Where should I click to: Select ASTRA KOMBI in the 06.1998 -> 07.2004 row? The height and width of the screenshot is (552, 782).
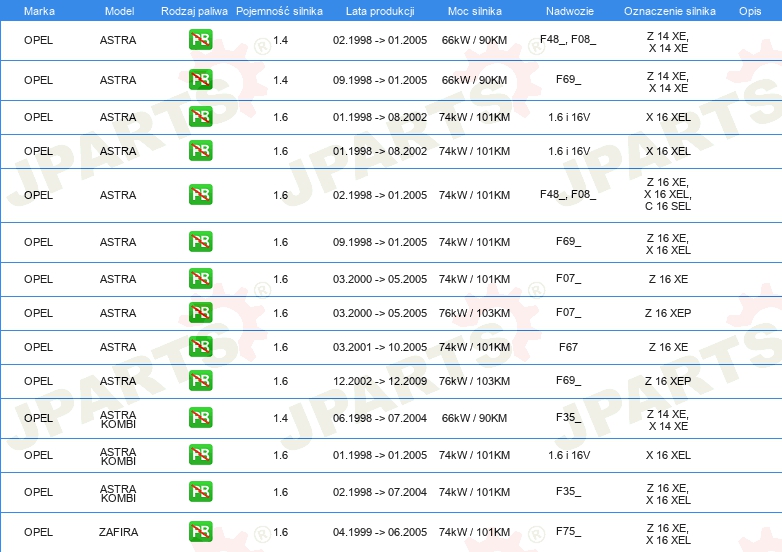118,419
